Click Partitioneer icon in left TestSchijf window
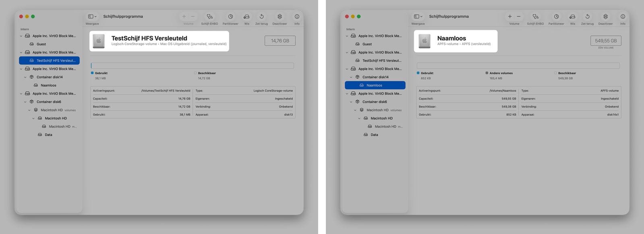Screen dimensions: 644x234 click(230, 17)
